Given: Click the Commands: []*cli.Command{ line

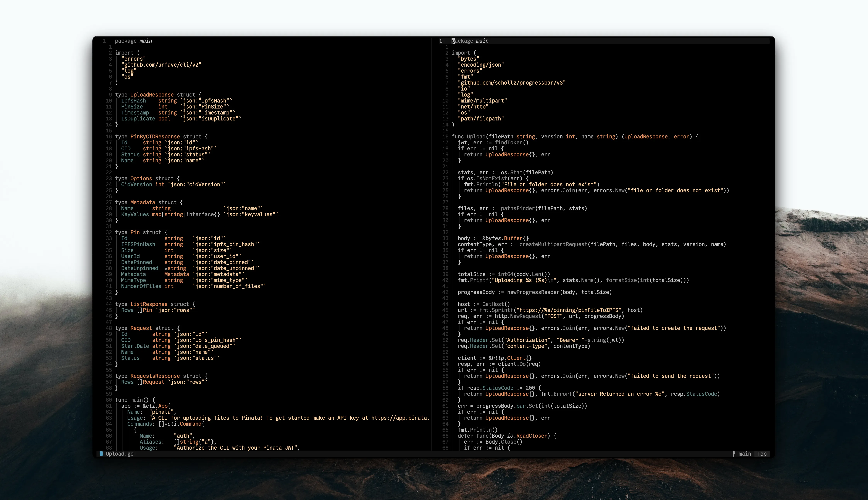Looking at the screenshot, I should [x=166, y=424].
